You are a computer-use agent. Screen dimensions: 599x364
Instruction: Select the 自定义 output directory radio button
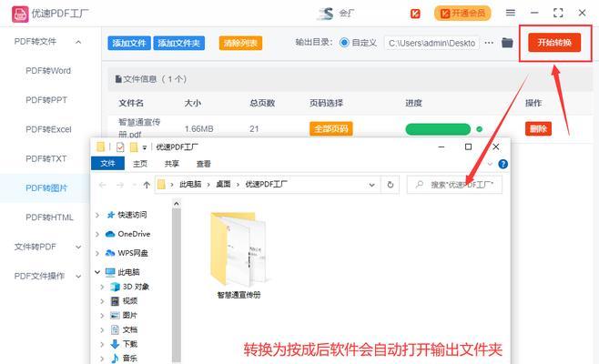pyautogui.click(x=344, y=43)
